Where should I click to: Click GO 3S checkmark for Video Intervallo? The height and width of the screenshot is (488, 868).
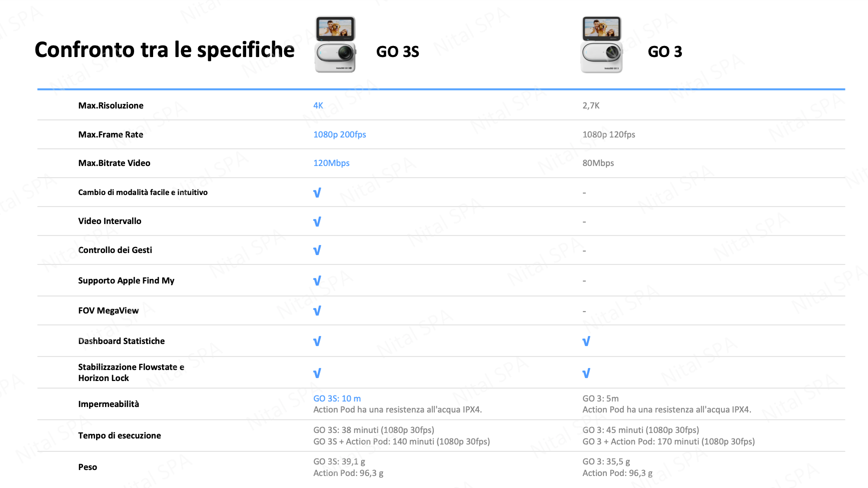pos(317,221)
